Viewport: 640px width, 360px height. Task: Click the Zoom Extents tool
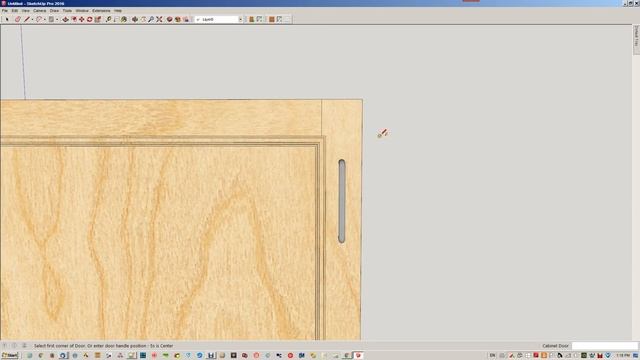[159, 19]
